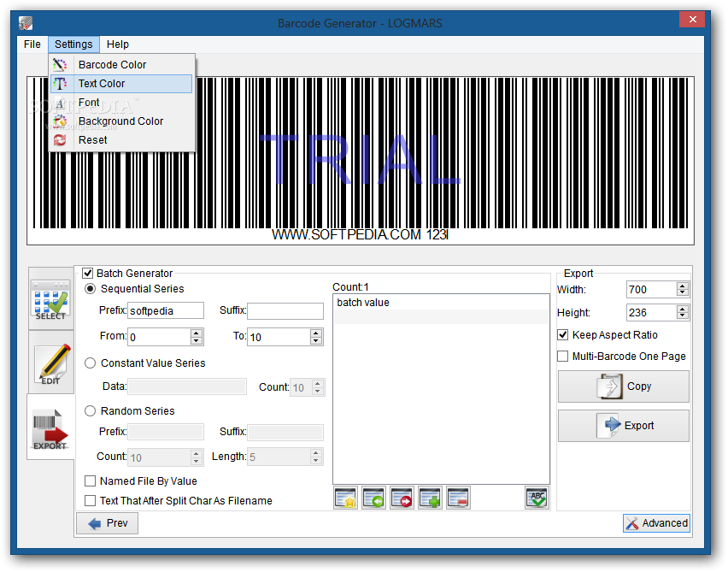Open the SELECT barcode type sidebar panel
The image size is (728, 572).
tap(50, 298)
